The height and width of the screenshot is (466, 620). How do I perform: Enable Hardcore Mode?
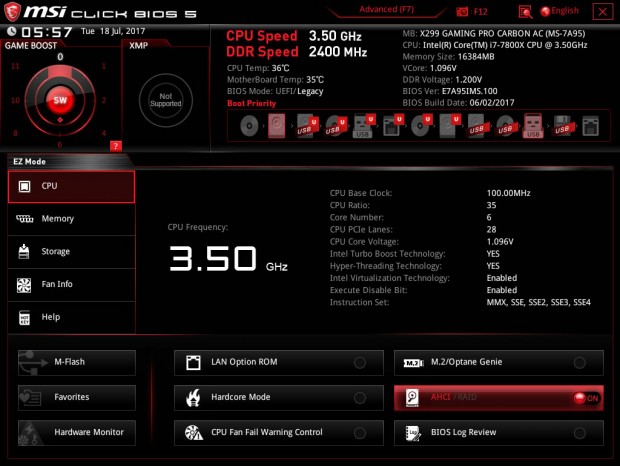pyautogui.click(x=279, y=398)
